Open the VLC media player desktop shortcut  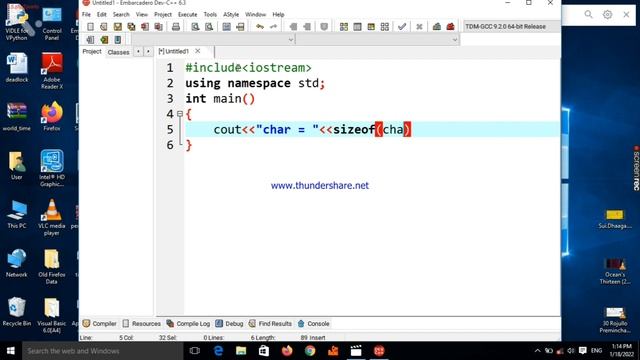[x=52, y=217]
